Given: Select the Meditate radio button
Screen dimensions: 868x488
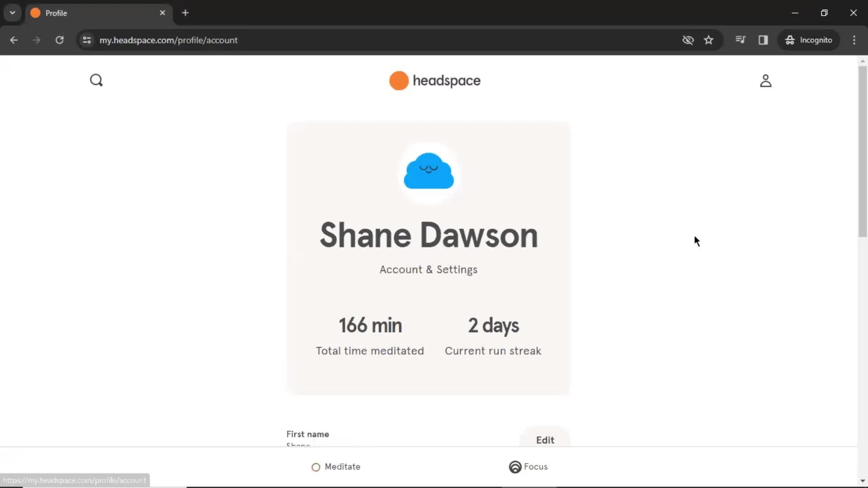Looking at the screenshot, I should click(x=316, y=467).
